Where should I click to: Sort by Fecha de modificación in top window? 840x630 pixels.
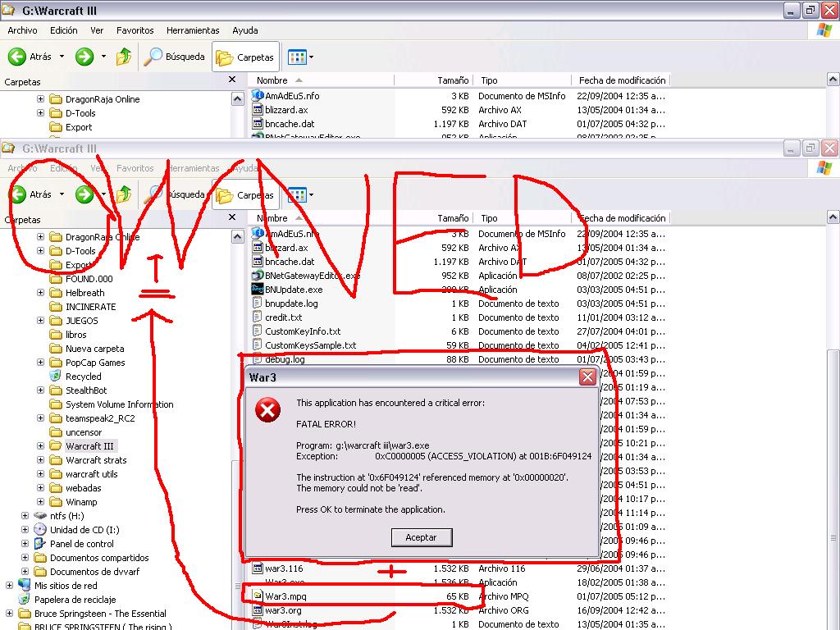click(x=621, y=80)
